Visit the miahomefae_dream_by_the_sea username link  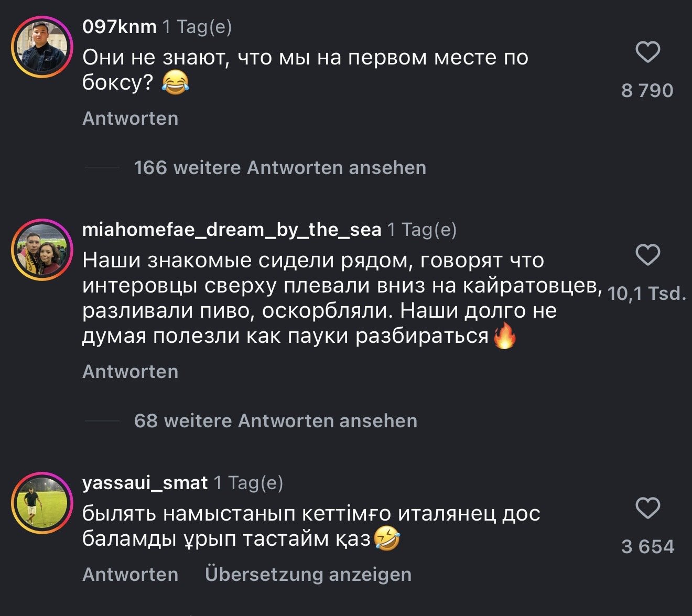coord(232,230)
